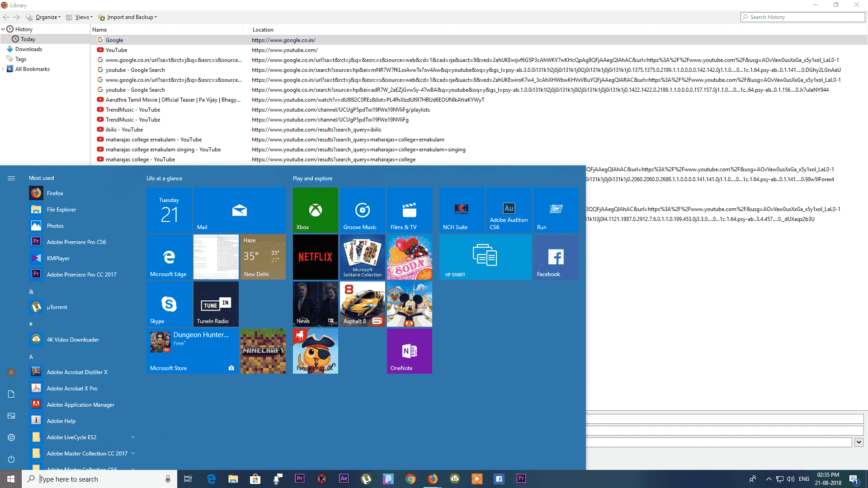
Task: Select ibilis - YouTube history entry
Action: 479,130
